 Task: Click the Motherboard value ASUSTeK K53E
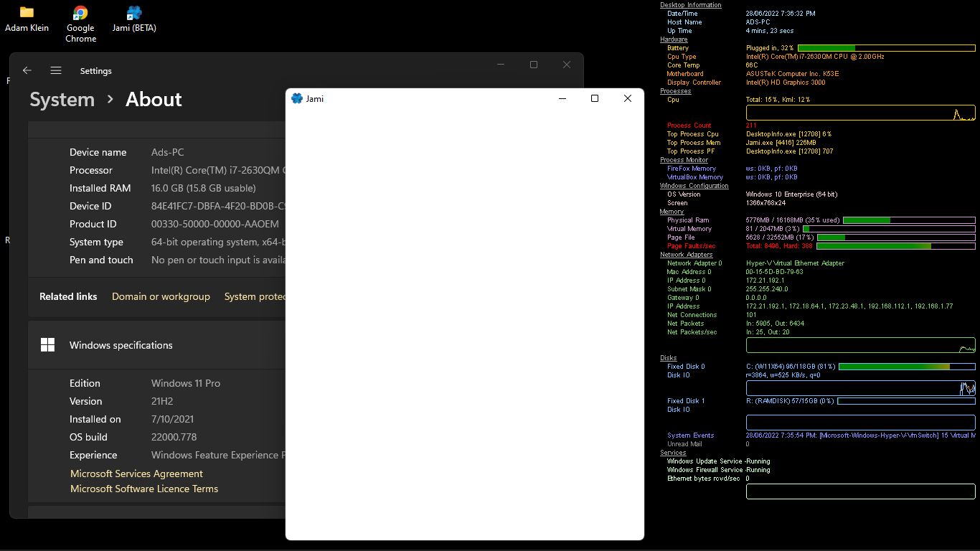coord(792,74)
